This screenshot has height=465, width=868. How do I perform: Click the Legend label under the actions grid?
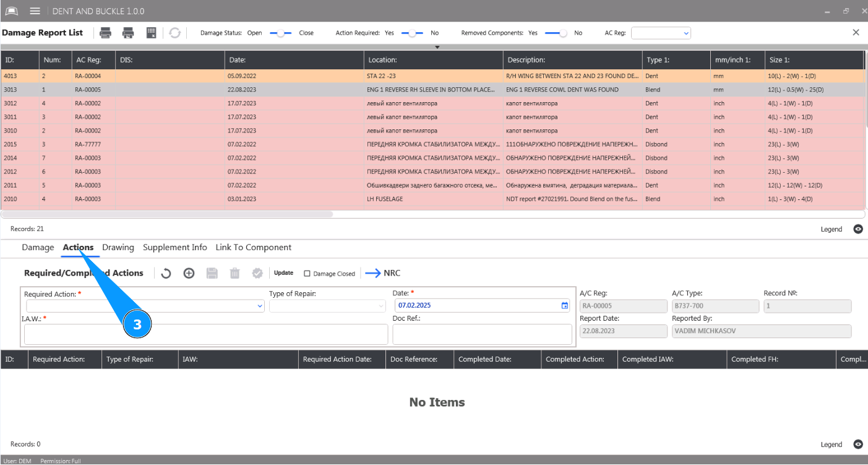tap(831, 445)
